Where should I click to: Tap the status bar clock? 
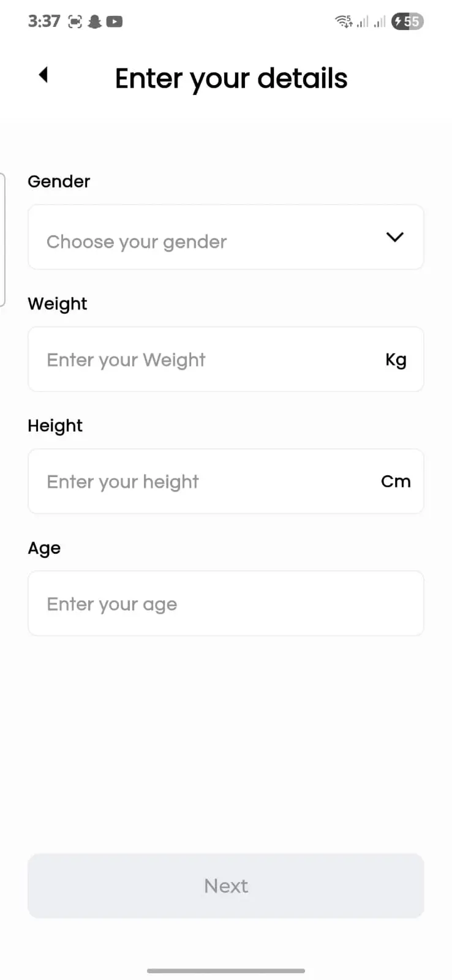click(x=44, y=21)
